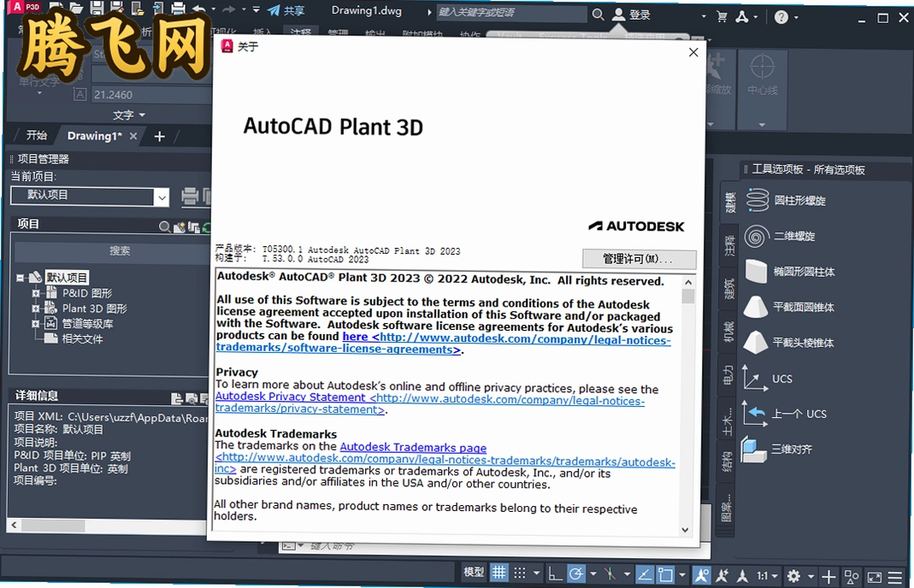This screenshot has height=588, width=914.
Task: Select the UCS tool in tool palette
Action: click(768, 379)
